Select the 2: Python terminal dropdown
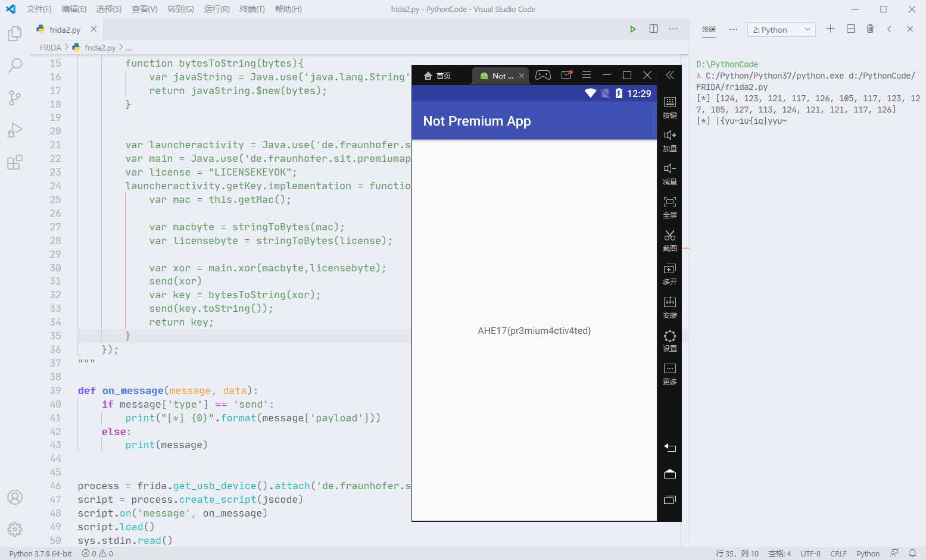The width and height of the screenshot is (926, 560). click(781, 30)
